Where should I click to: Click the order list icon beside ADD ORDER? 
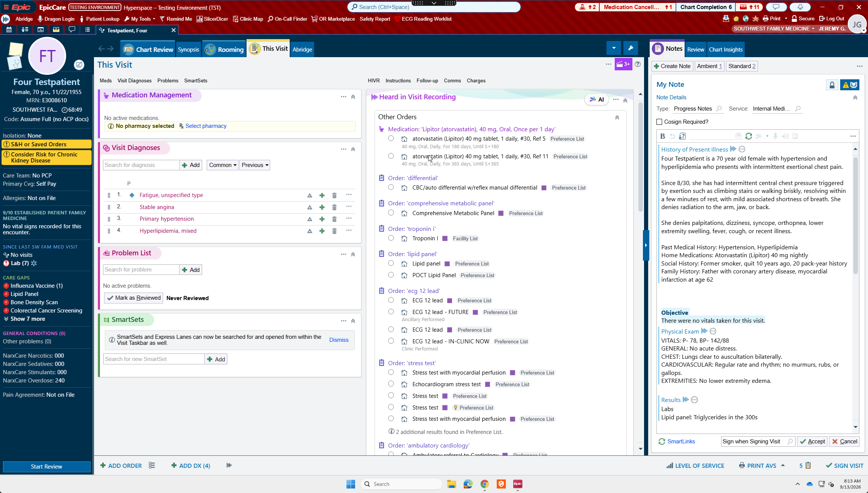point(152,466)
